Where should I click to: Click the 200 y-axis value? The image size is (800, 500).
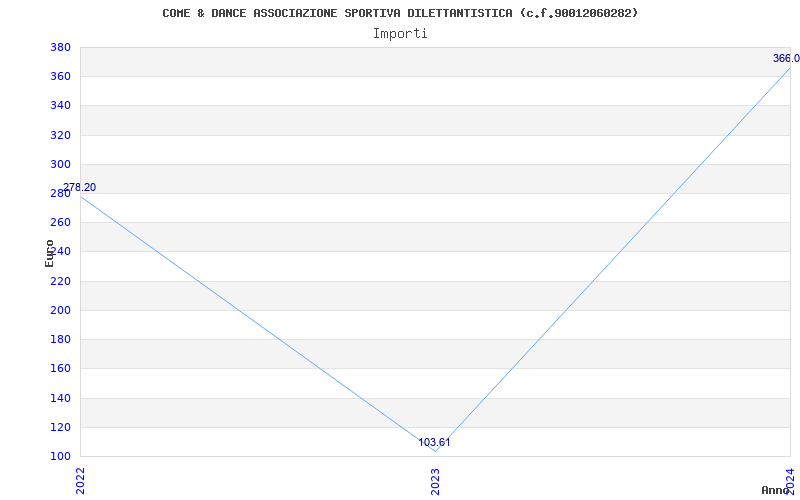coord(60,310)
